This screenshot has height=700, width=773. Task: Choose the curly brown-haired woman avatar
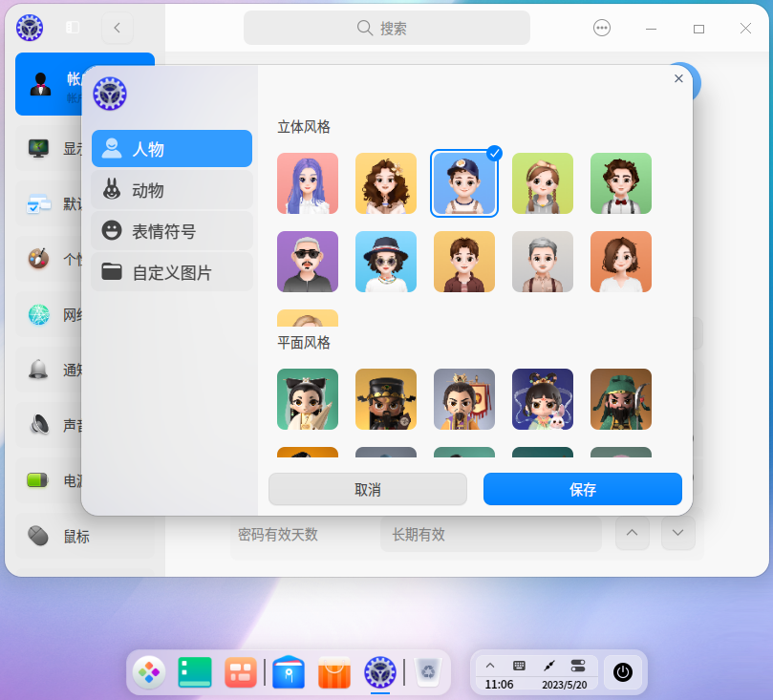click(x=386, y=183)
